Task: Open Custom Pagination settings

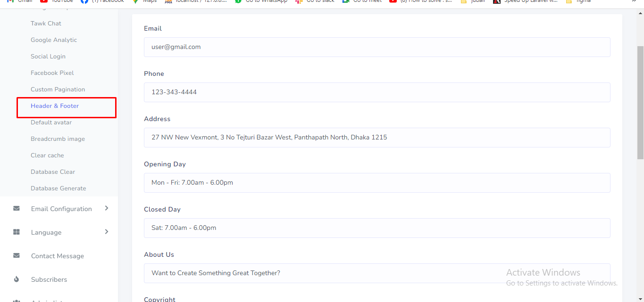Action: click(58, 90)
